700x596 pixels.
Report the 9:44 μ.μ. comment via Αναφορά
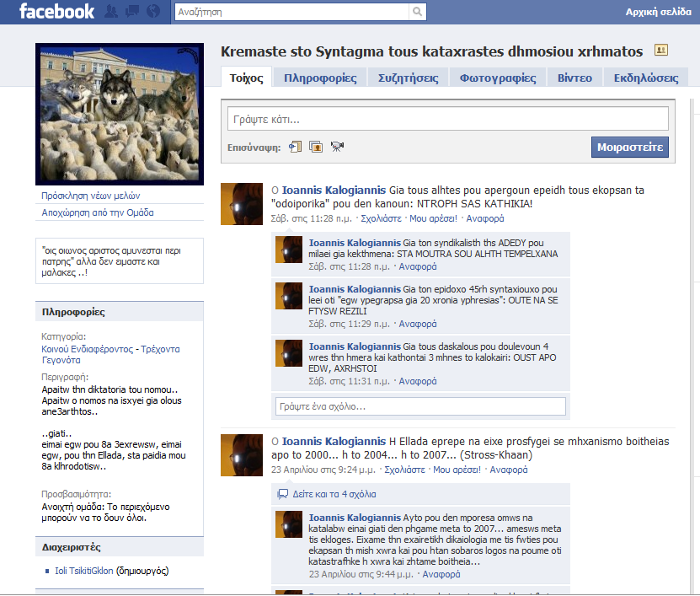(441, 574)
